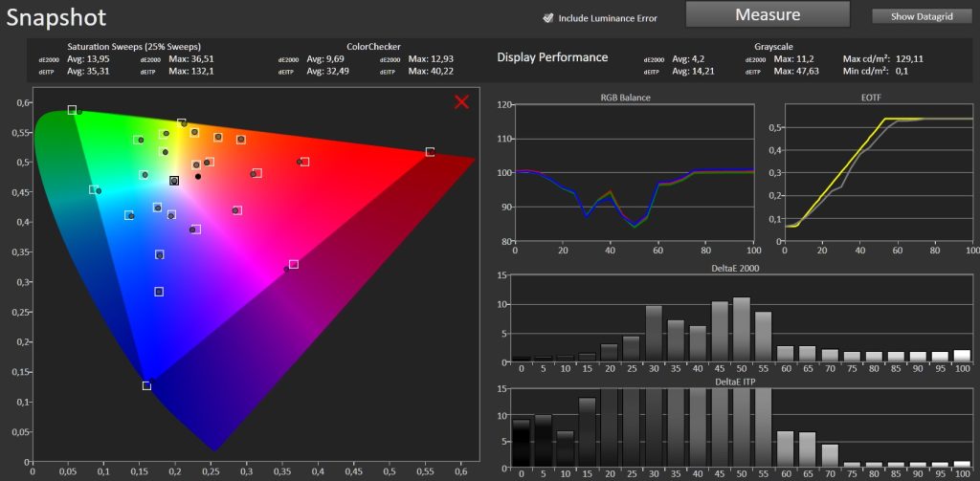Click the yellow secondary target square
The image size is (980, 481).
181,122
